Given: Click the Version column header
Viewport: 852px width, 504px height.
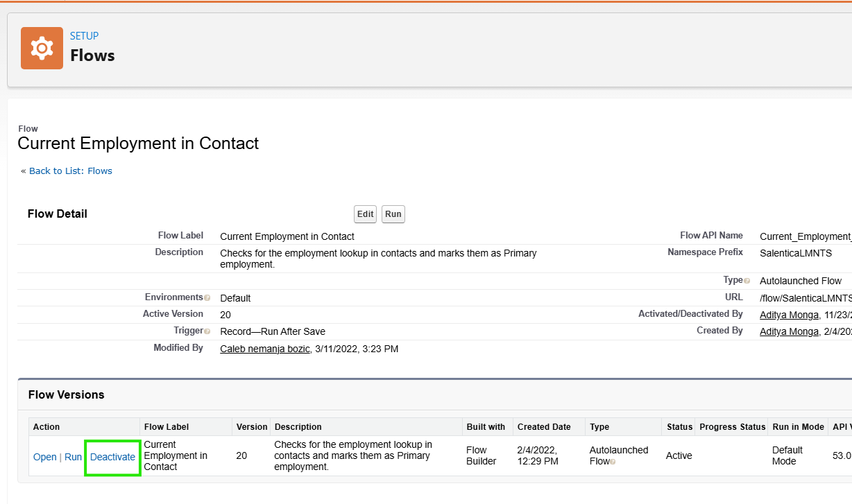Looking at the screenshot, I should [251, 427].
